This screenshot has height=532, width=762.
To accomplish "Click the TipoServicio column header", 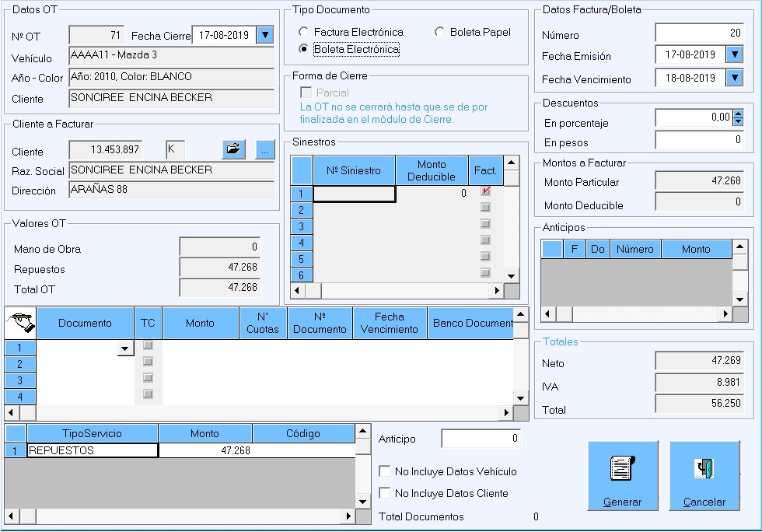I will pos(93,433).
